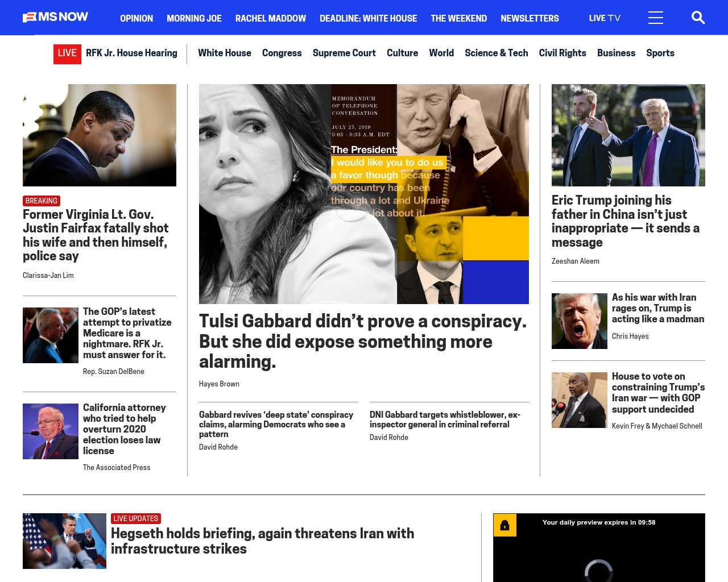Open RFK Jr. House Hearing live link
Screen dimensions: 728x582
[x=131, y=53]
